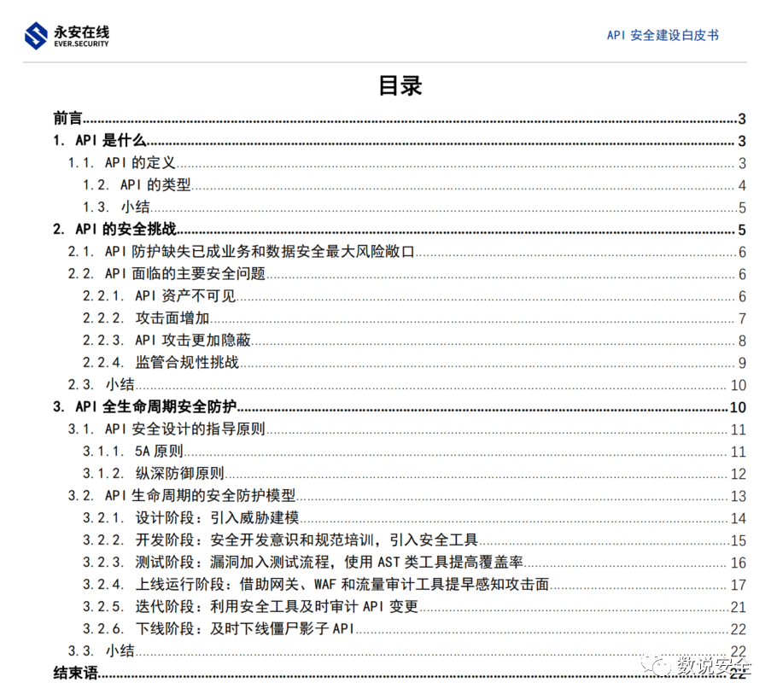This screenshot has height=700, width=777.
Task: Click page number 15 of 开发阶段 row
Action: click(739, 540)
